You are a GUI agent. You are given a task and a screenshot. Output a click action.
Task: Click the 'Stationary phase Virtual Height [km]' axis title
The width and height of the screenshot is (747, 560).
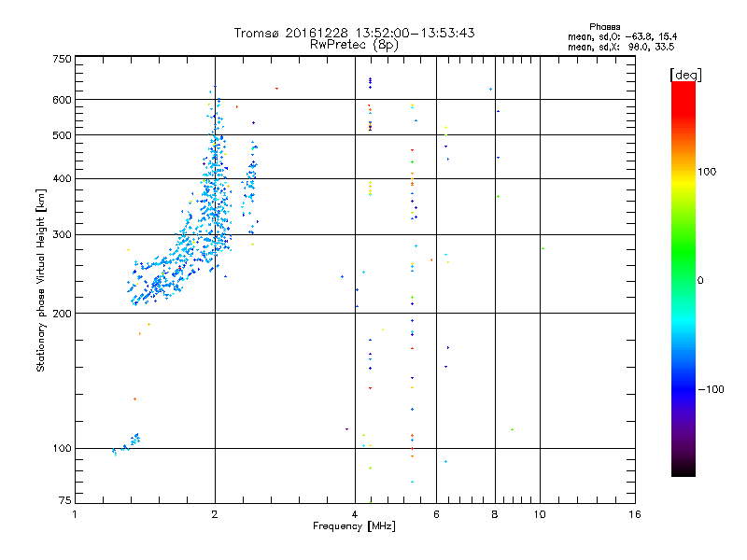(40, 280)
